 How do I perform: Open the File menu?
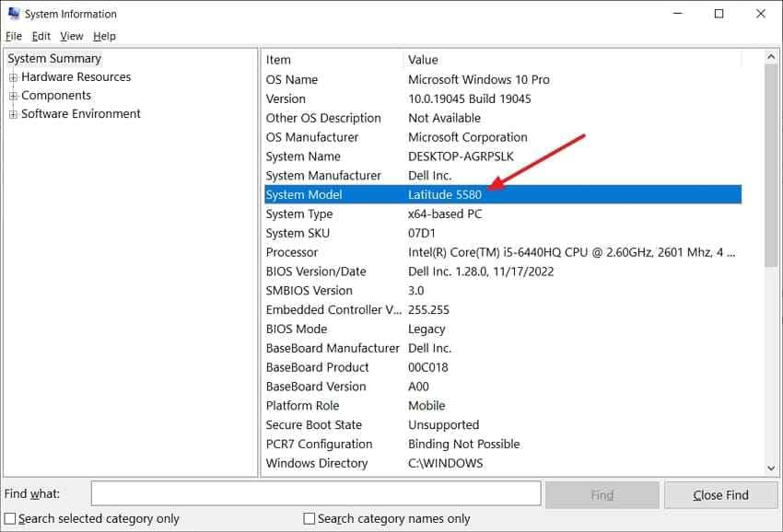pos(14,36)
